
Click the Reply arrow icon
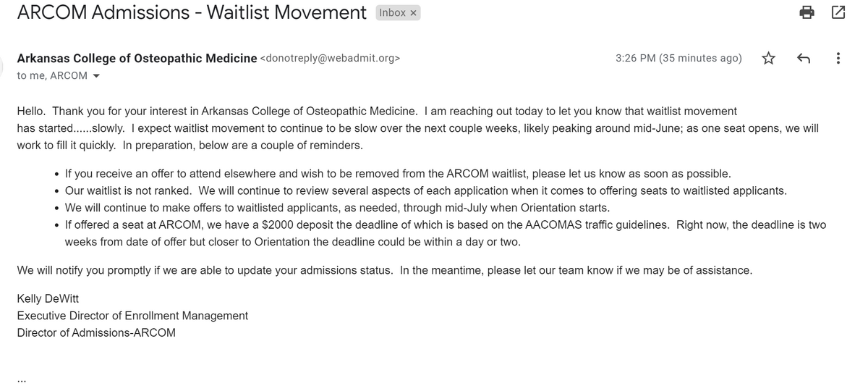(x=802, y=59)
